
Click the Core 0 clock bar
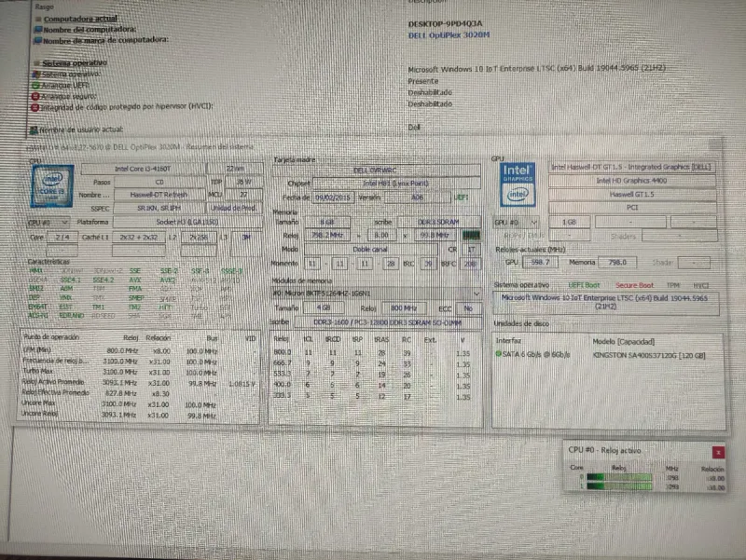tap(619, 477)
